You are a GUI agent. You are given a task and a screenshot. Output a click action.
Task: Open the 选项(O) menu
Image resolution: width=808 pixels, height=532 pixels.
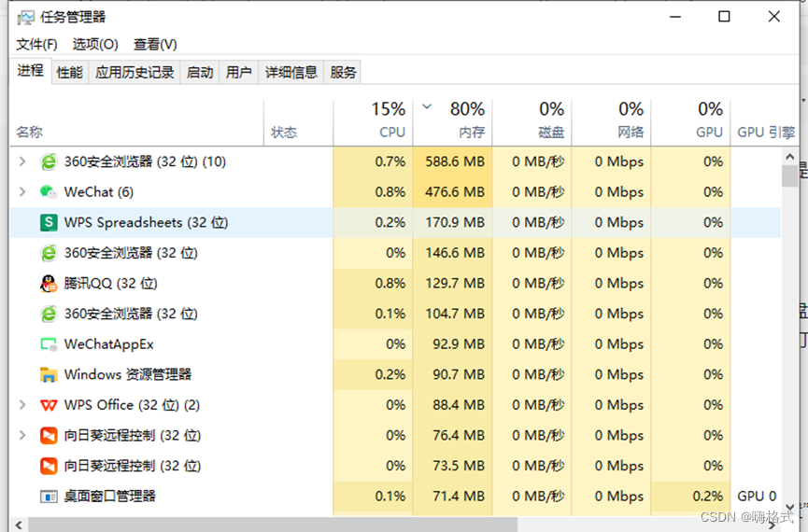95,44
